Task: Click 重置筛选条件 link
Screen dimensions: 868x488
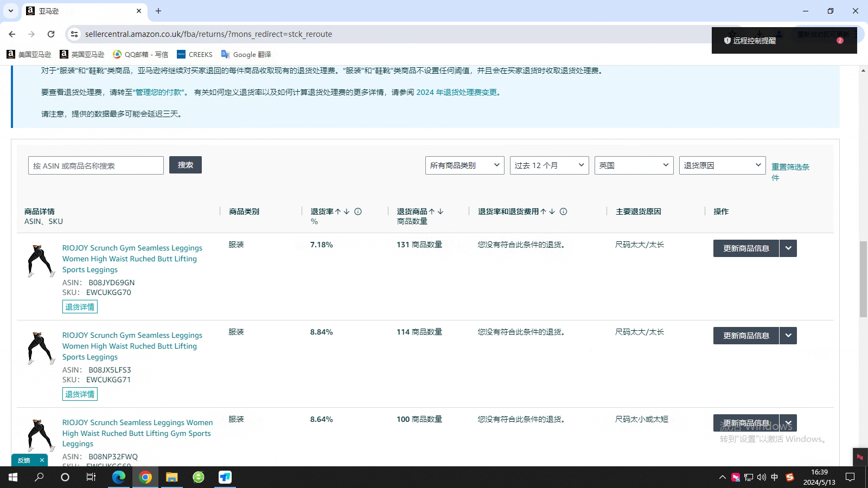Action: coord(790,172)
